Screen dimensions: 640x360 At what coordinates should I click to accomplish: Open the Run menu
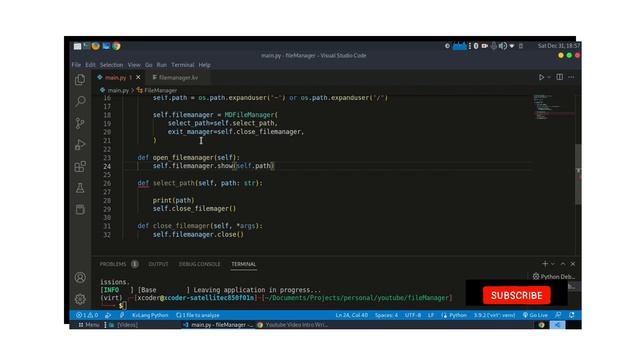click(x=162, y=65)
